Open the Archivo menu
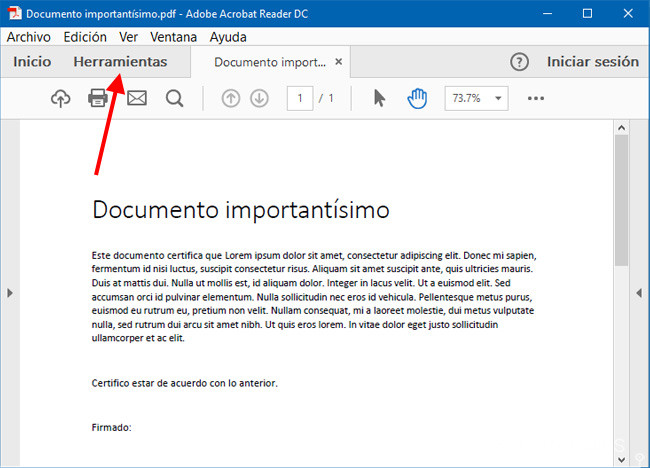The height and width of the screenshot is (468, 650). point(28,37)
